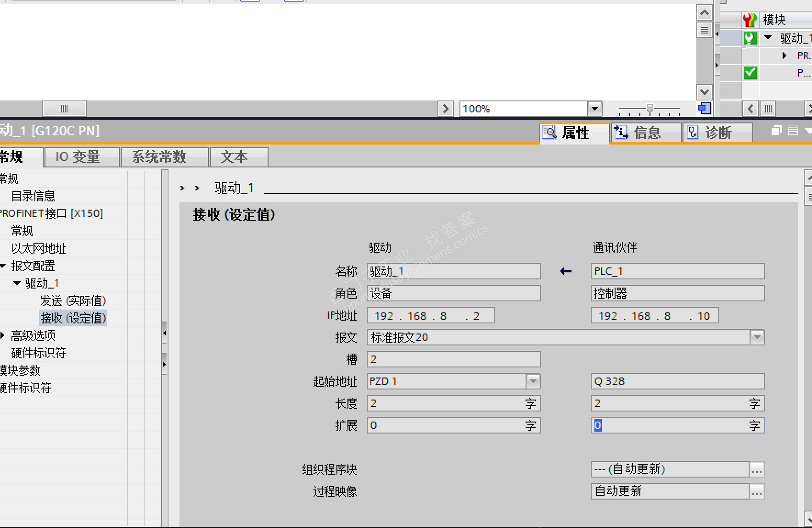
Task: Click the blue arrow icon between 驱动_1 and PLC_1
Action: pos(566,271)
